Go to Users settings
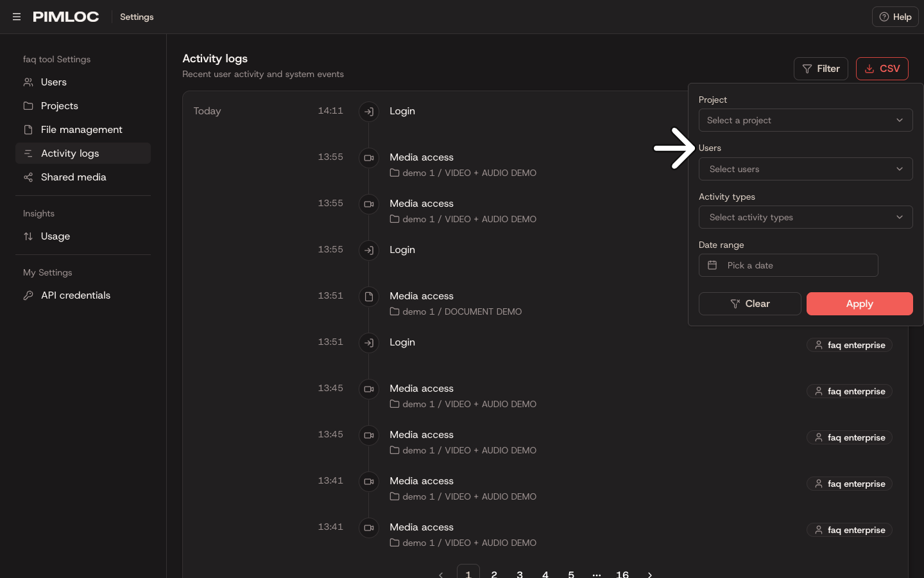Image resolution: width=924 pixels, height=578 pixels. click(83, 82)
